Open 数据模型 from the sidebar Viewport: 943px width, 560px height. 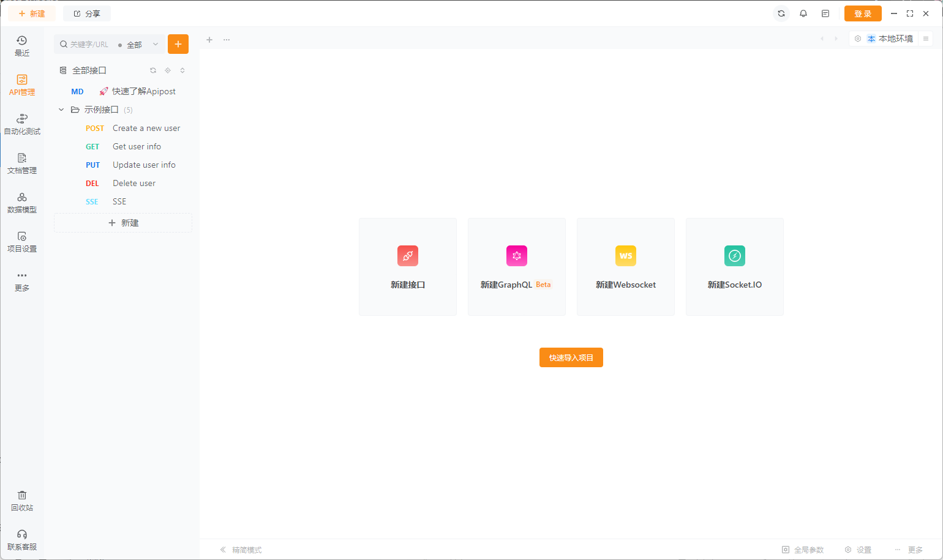(x=22, y=202)
